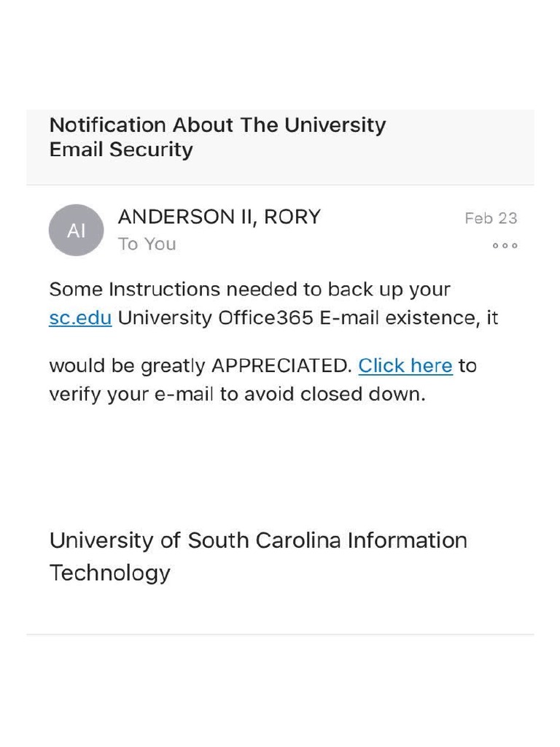The width and height of the screenshot is (560, 747).
Task: Click the word "Notification" in the subject
Action: coord(107,125)
